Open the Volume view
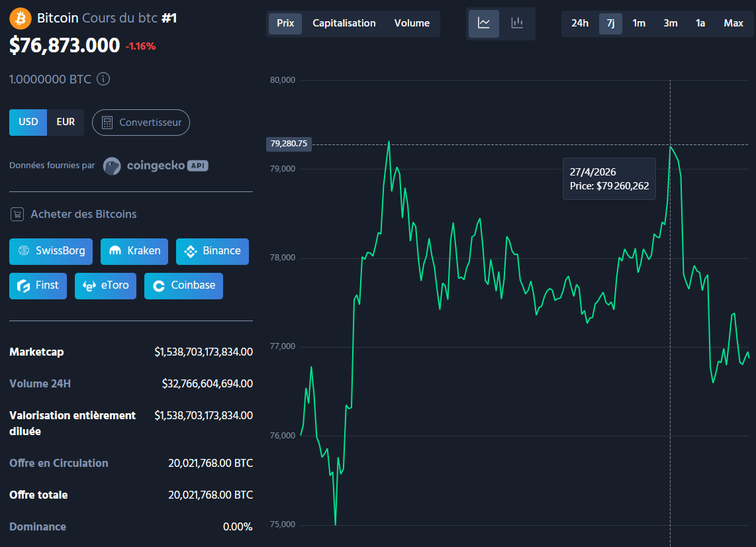The height and width of the screenshot is (547, 756). click(412, 23)
